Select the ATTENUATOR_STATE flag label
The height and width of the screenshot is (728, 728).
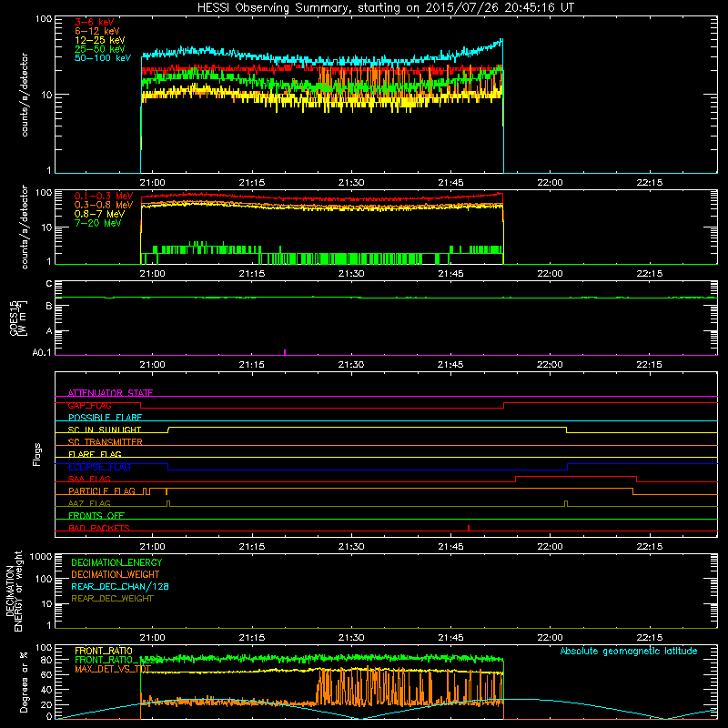click(110, 393)
